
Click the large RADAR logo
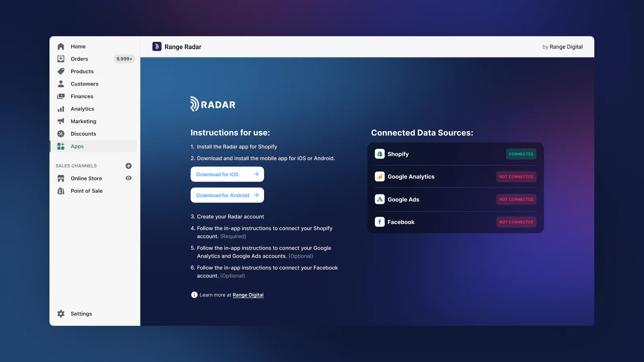pyautogui.click(x=213, y=104)
